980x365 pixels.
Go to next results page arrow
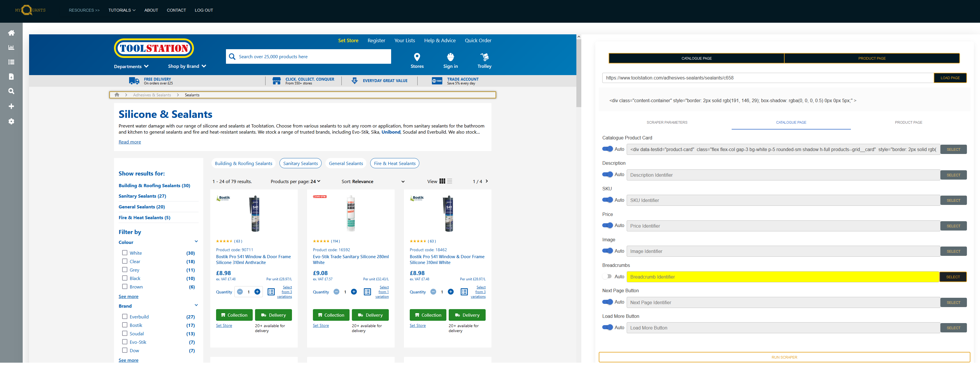487,182
